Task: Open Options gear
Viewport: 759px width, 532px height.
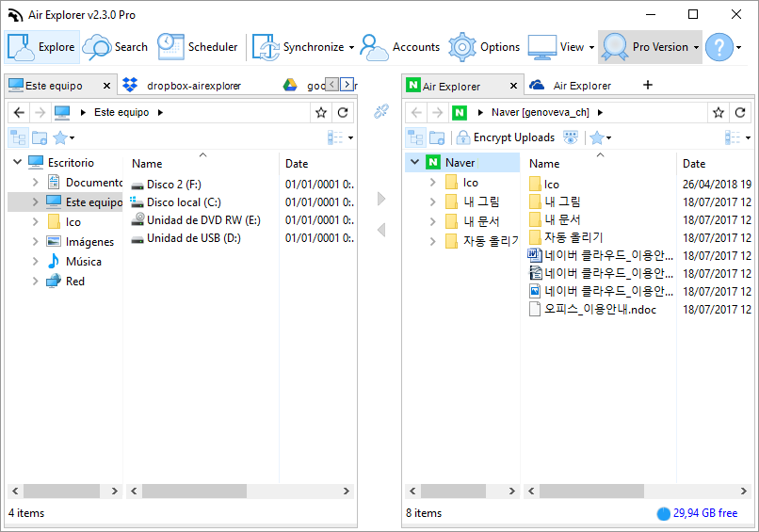Action: pos(484,47)
